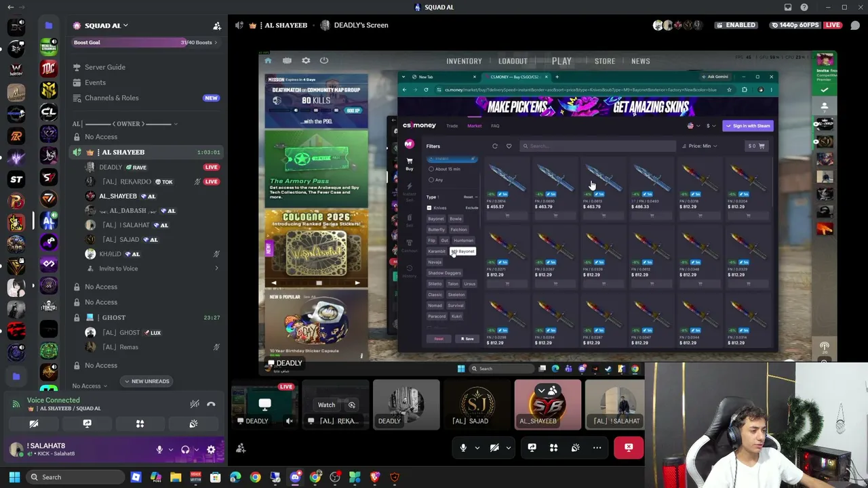Go back with the Discord back arrow
Screen dimensions: 868x488
tap(10, 7)
